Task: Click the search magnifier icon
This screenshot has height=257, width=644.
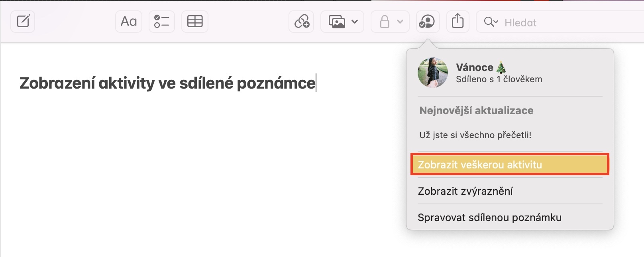Action: click(x=489, y=22)
